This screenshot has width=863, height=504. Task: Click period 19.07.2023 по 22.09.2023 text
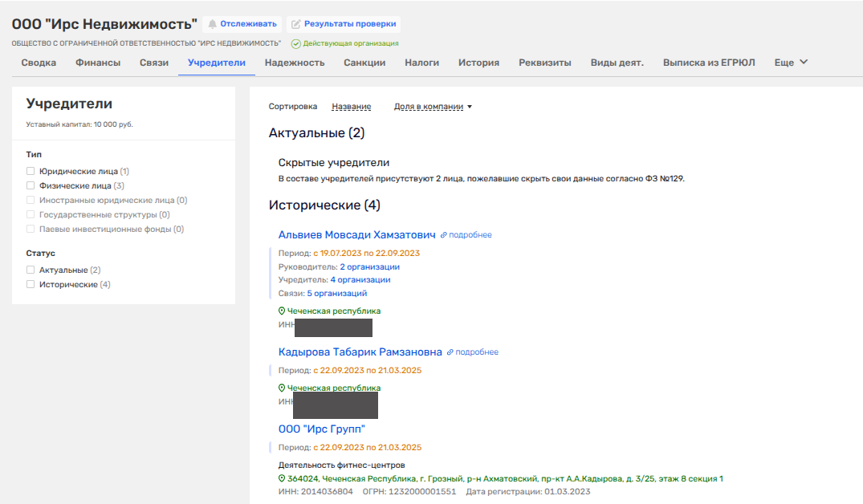[367, 253]
